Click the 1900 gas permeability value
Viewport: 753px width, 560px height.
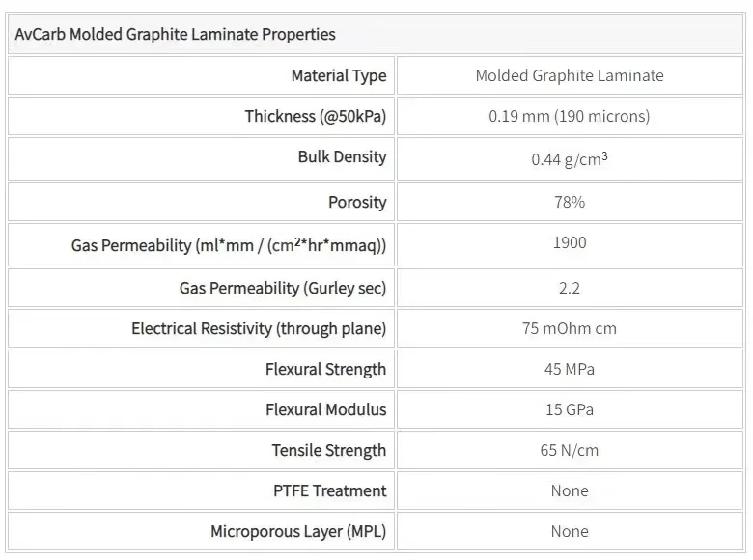pyautogui.click(x=570, y=242)
